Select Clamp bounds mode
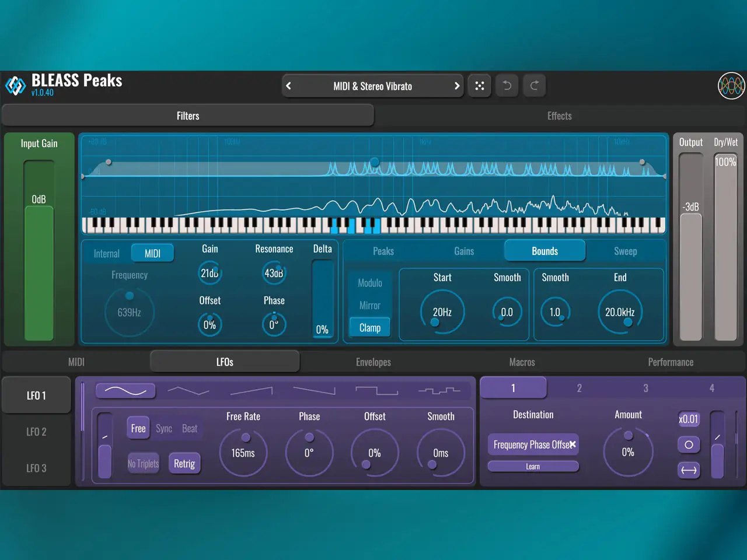Screen dimensions: 747x560 tap(370, 328)
